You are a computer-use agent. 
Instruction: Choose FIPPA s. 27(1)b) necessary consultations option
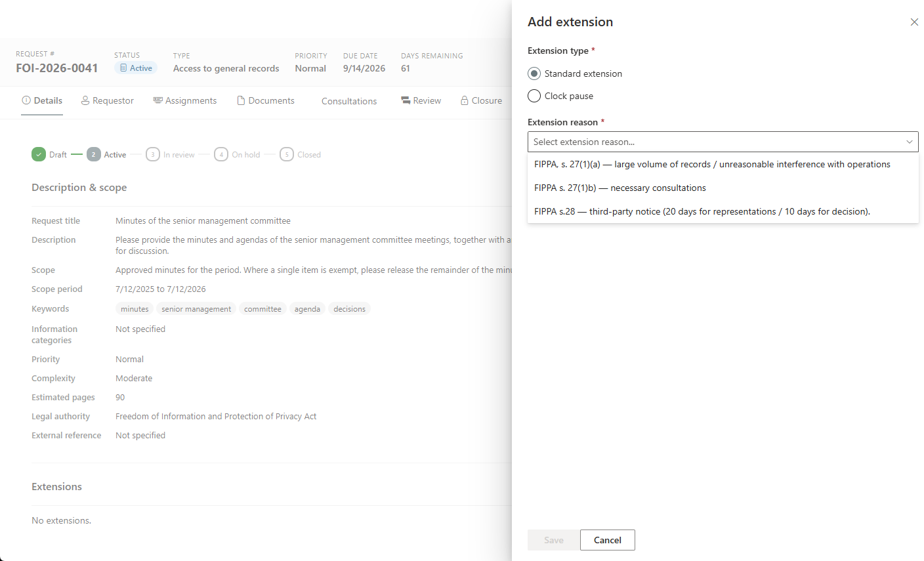[x=723, y=188]
